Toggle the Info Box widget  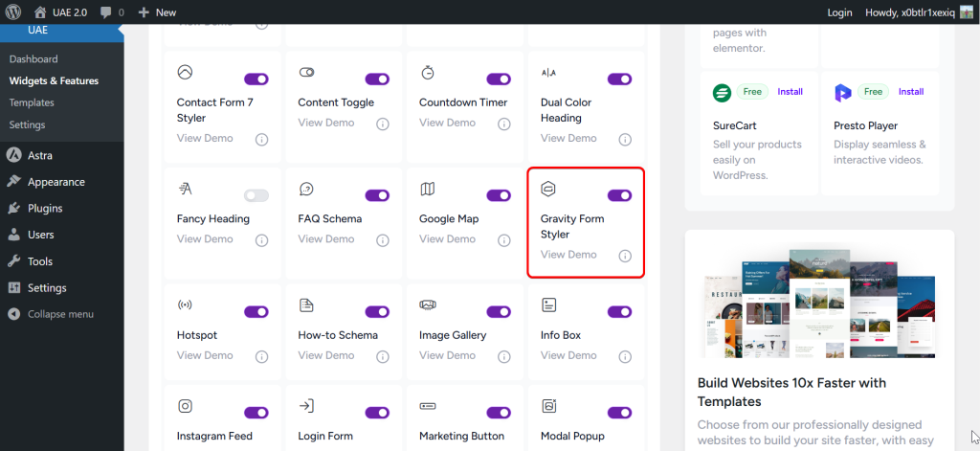pos(620,312)
